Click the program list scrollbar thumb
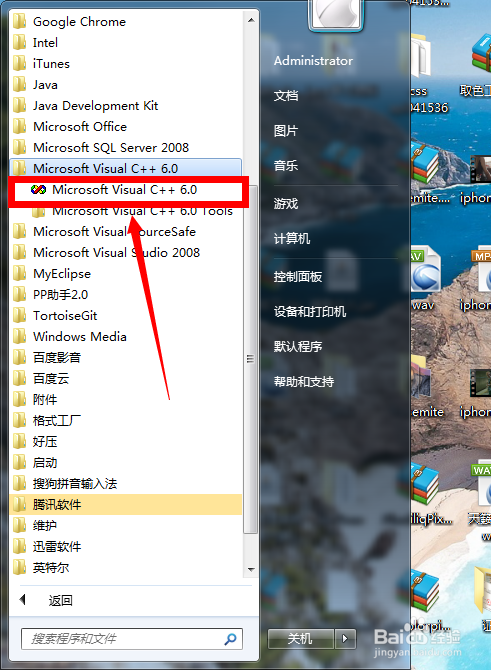The width and height of the screenshot is (491, 670). (x=251, y=359)
